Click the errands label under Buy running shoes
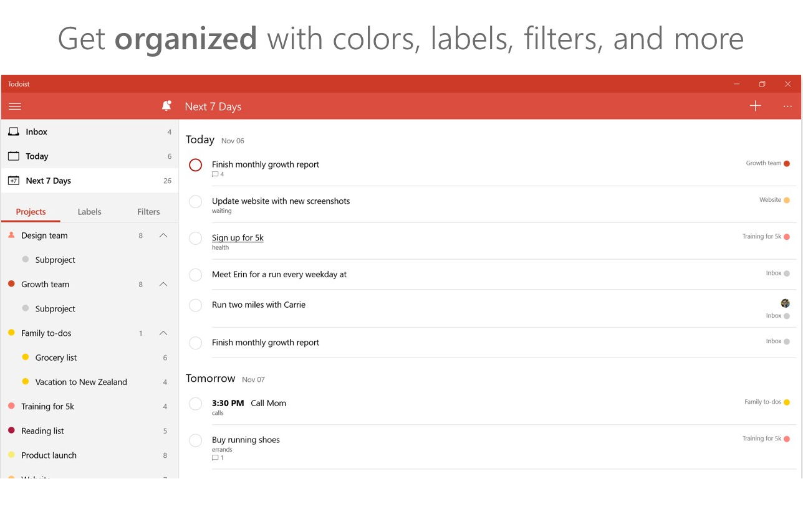This screenshot has height=532, width=803. coord(222,449)
